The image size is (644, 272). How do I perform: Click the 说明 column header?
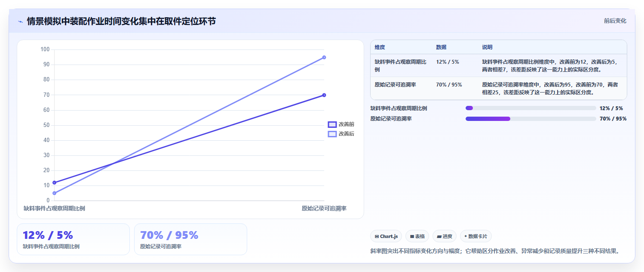[488, 47]
